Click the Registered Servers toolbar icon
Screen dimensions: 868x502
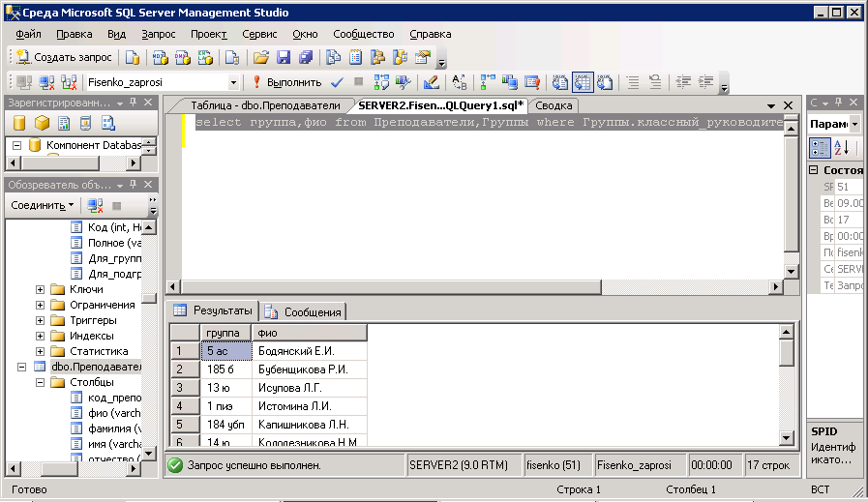pyautogui.click(x=333, y=57)
